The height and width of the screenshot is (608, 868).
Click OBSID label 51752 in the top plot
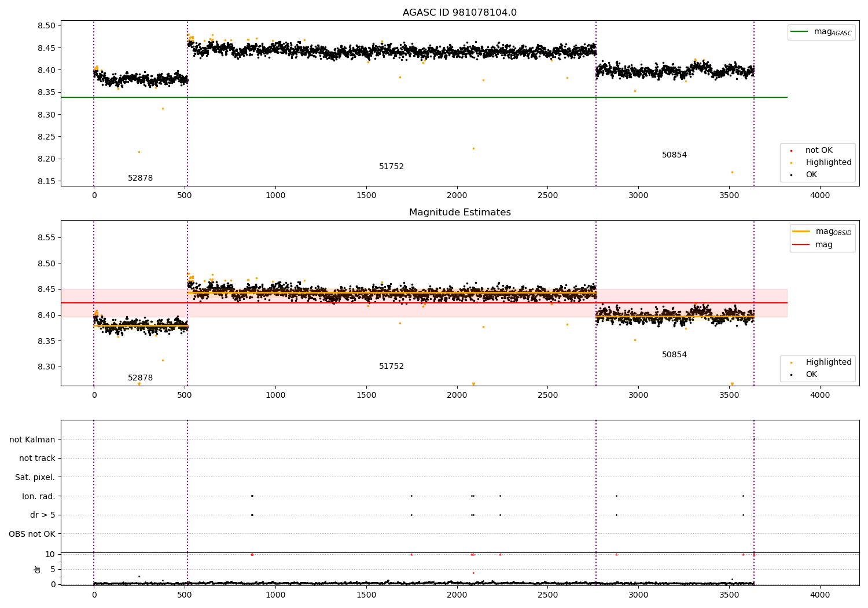coord(392,167)
